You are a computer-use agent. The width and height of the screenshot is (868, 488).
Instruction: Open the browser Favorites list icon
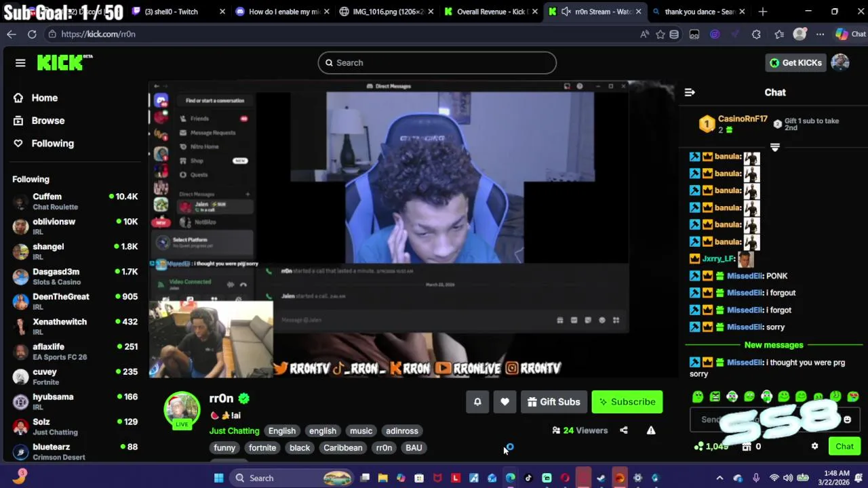(779, 34)
